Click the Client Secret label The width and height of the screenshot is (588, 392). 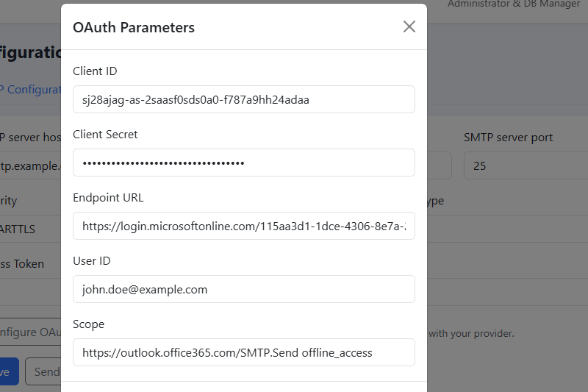point(105,135)
